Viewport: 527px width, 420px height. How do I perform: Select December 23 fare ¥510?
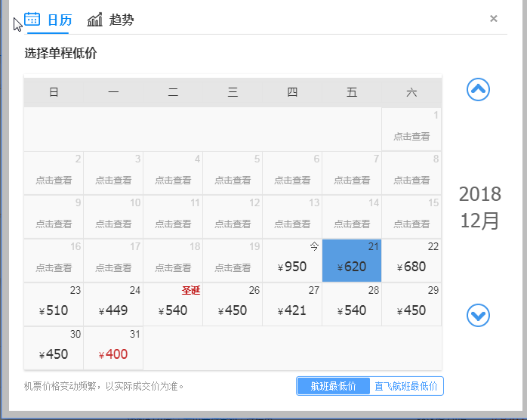point(54,304)
